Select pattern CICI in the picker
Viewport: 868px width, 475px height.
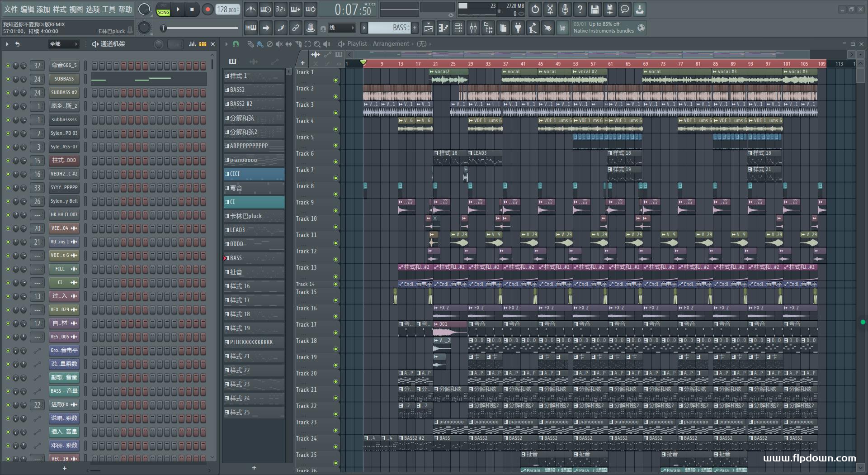click(255, 174)
